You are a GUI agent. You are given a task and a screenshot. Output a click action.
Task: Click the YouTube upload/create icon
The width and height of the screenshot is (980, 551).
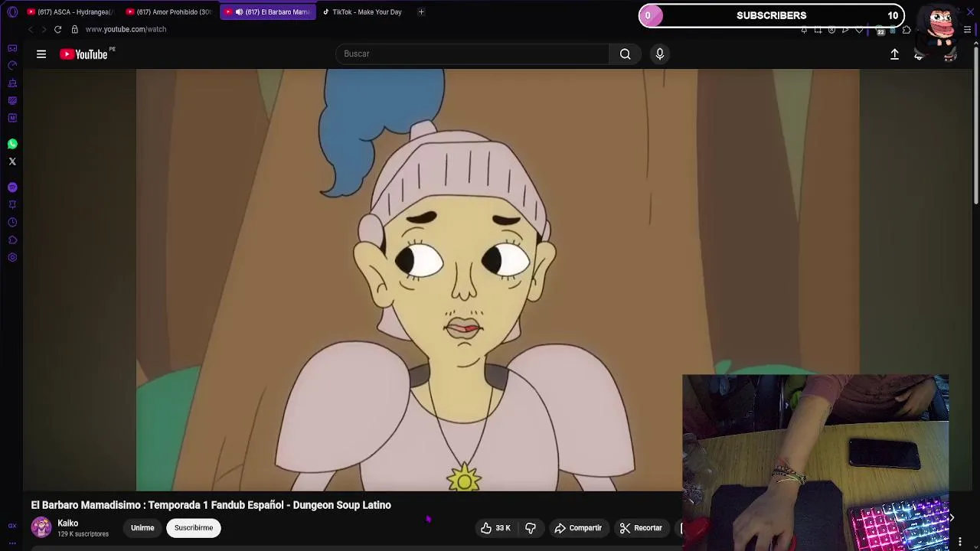point(894,54)
